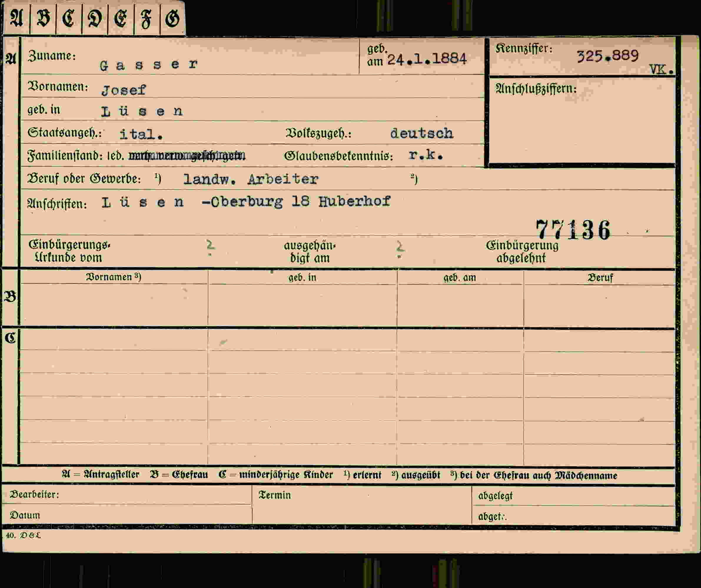Click the 'Familienstand:' label
This screenshot has height=588, width=701.
coord(65,155)
